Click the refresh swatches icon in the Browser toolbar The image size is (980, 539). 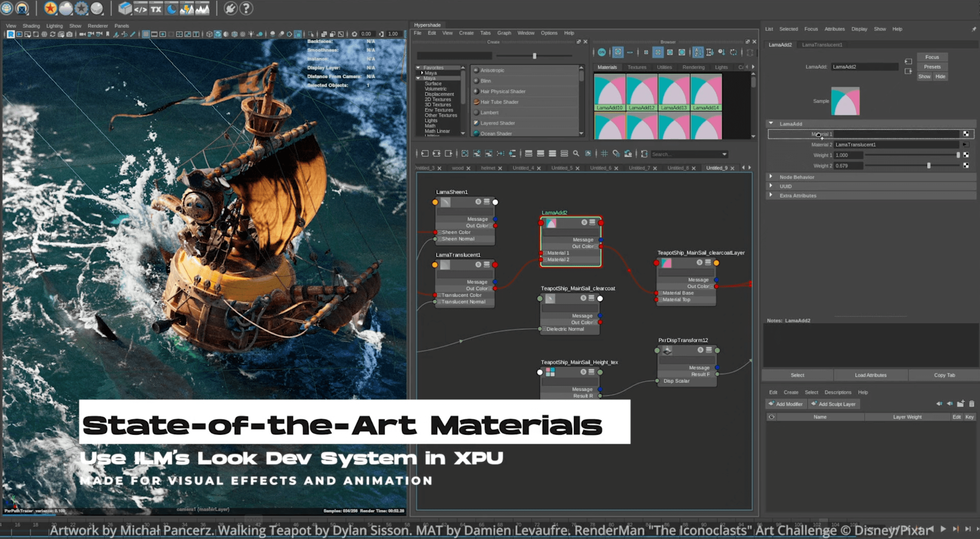(x=733, y=53)
